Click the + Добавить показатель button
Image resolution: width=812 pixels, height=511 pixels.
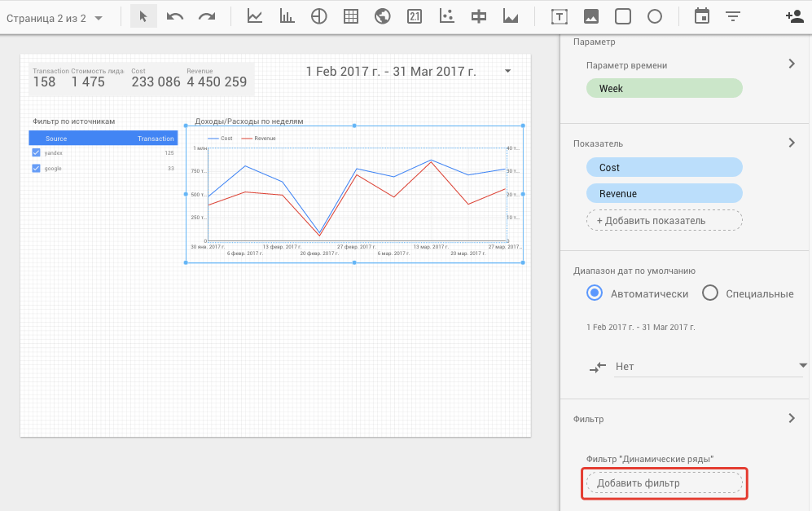click(664, 220)
